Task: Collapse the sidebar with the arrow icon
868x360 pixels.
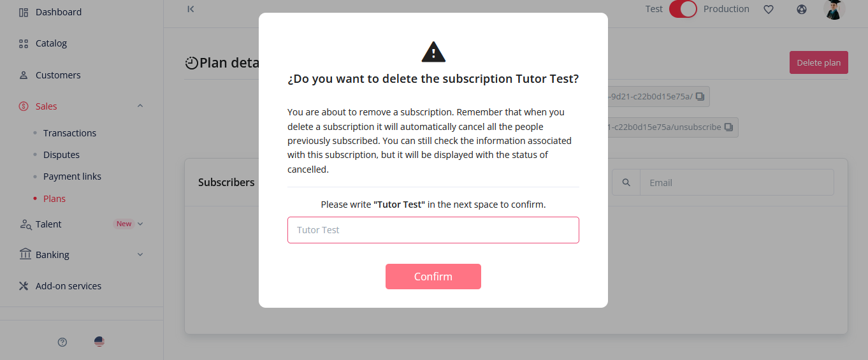Action: click(x=191, y=9)
